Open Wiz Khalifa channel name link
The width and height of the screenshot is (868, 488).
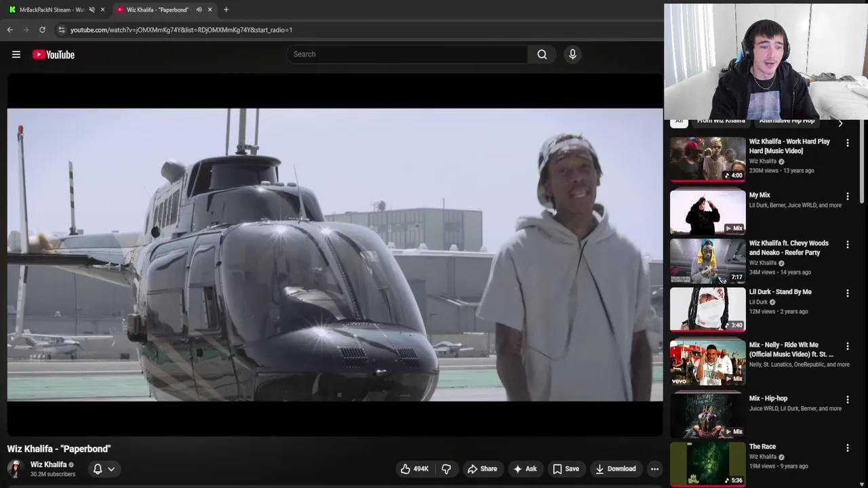click(48, 464)
